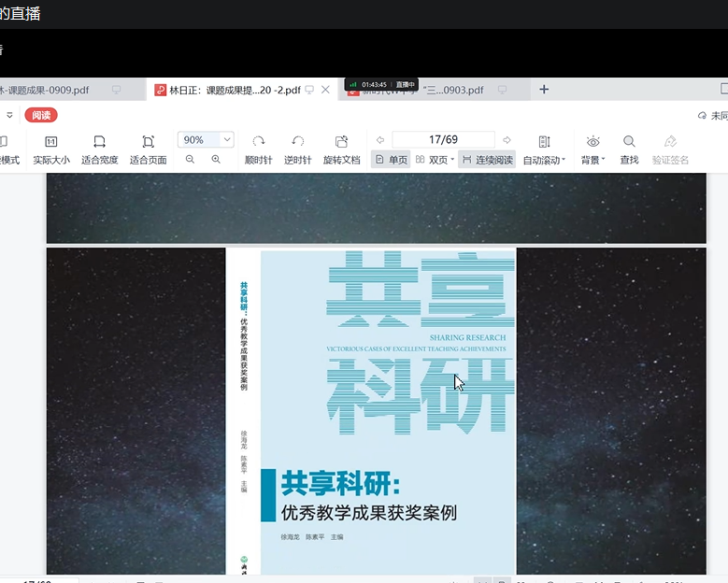Click the 17/69 page number field

coord(443,140)
